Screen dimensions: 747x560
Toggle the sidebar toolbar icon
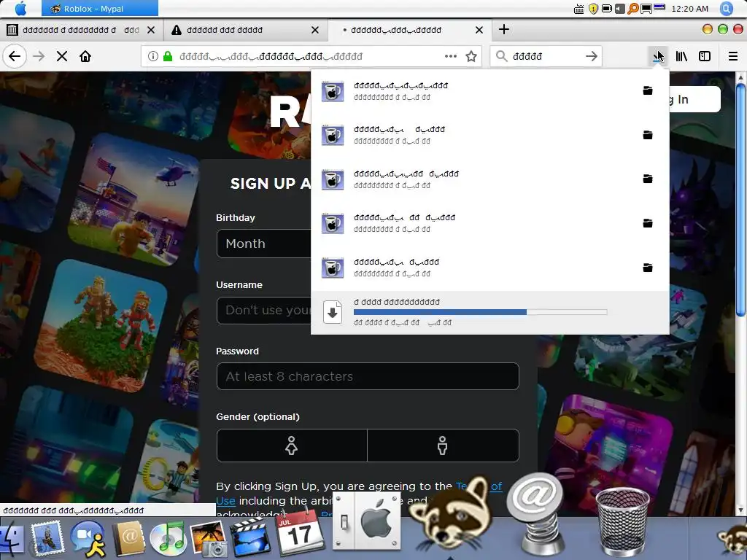[x=705, y=57]
